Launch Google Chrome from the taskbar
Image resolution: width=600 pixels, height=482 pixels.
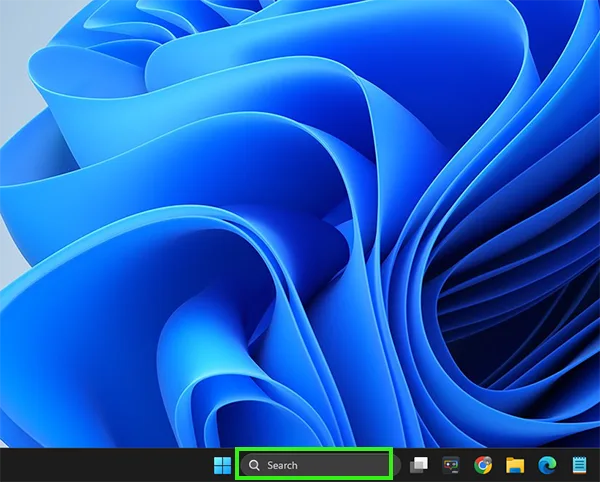pyautogui.click(x=483, y=465)
